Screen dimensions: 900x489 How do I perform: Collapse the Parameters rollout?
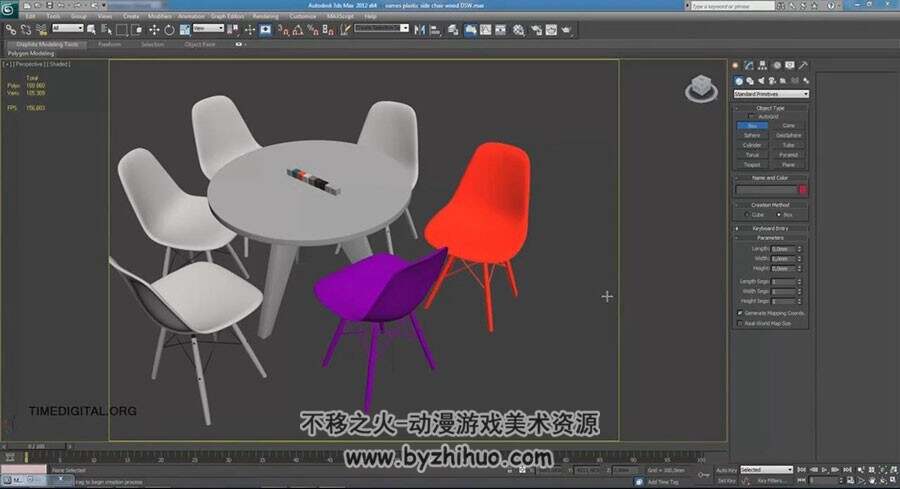coord(770,238)
